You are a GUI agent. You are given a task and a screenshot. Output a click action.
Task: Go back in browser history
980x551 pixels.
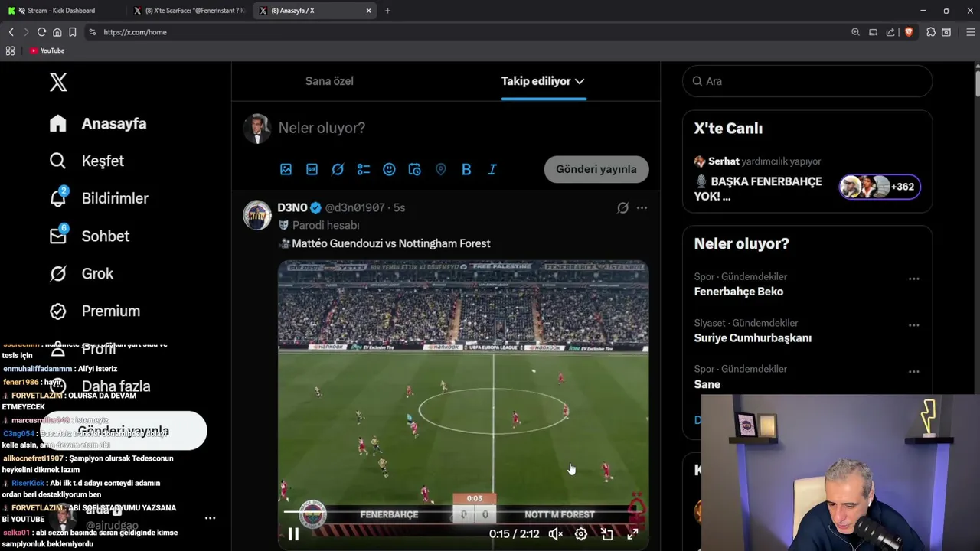coord(11,32)
